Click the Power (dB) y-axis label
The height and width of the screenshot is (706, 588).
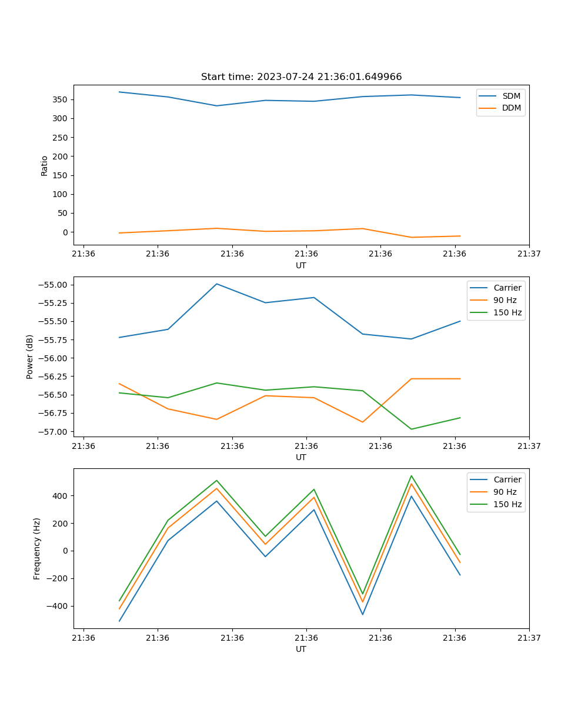point(30,357)
